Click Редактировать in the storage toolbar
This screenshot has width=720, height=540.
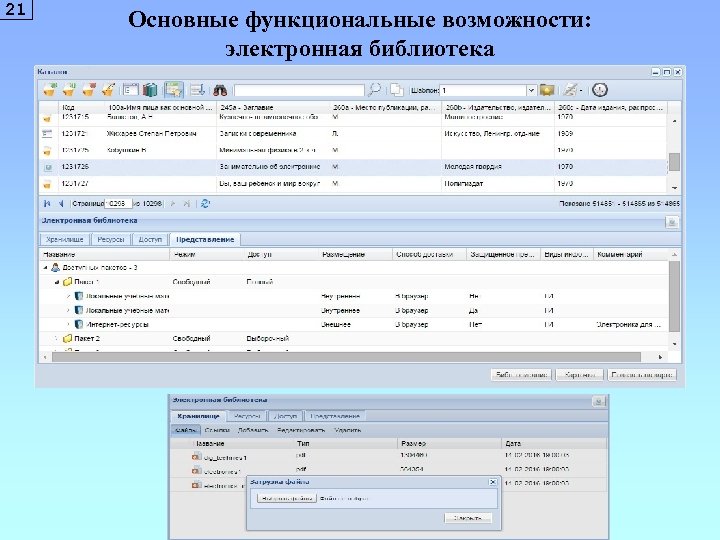(x=301, y=430)
